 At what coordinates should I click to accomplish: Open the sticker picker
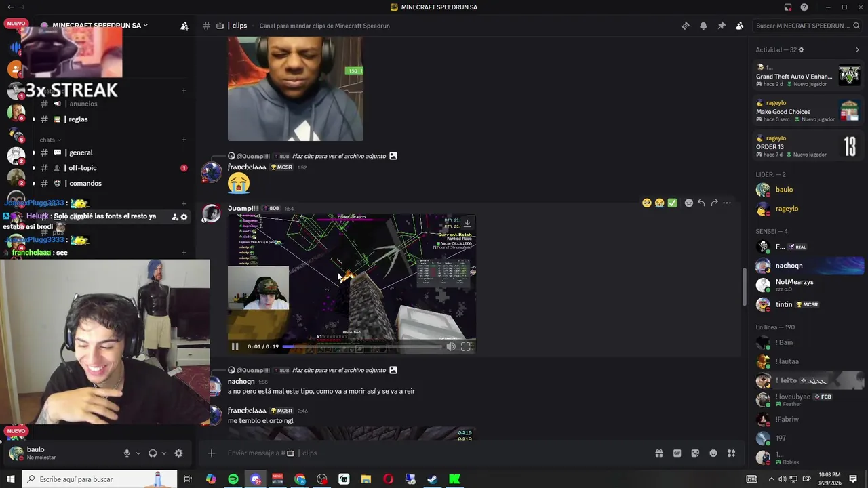(x=695, y=453)
